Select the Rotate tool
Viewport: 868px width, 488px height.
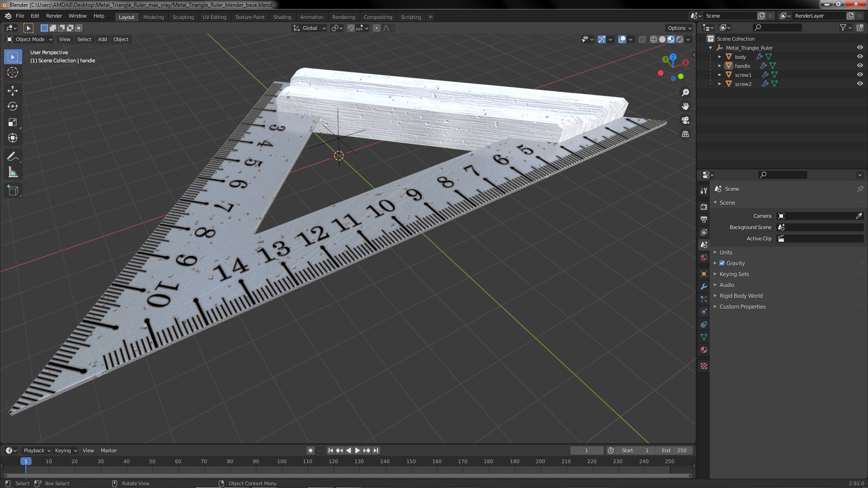13,107
